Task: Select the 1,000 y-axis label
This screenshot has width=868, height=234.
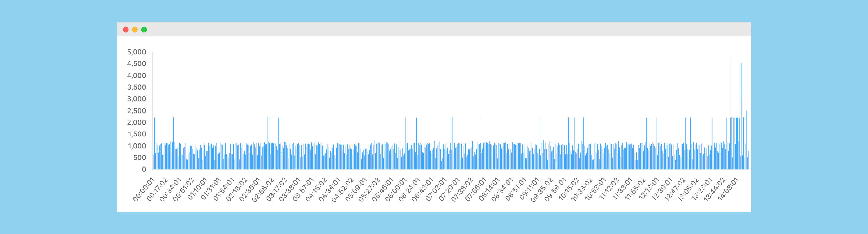Action: [137, 146]
